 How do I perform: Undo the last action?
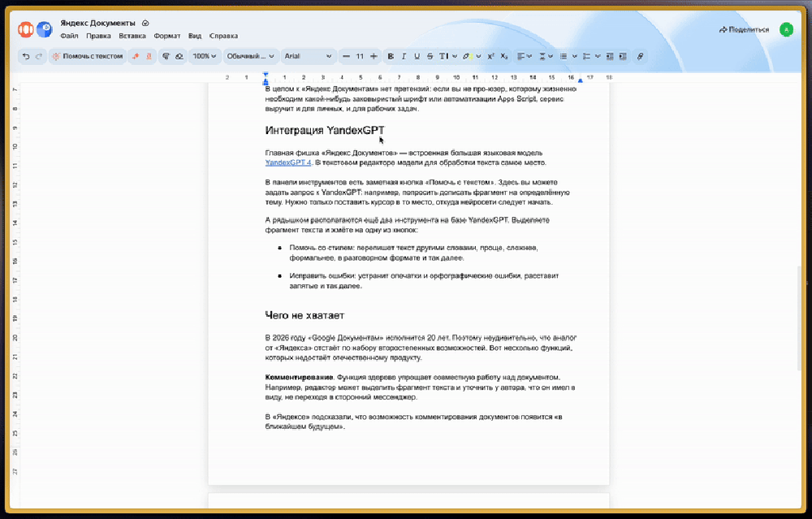[x=26, y=57]
